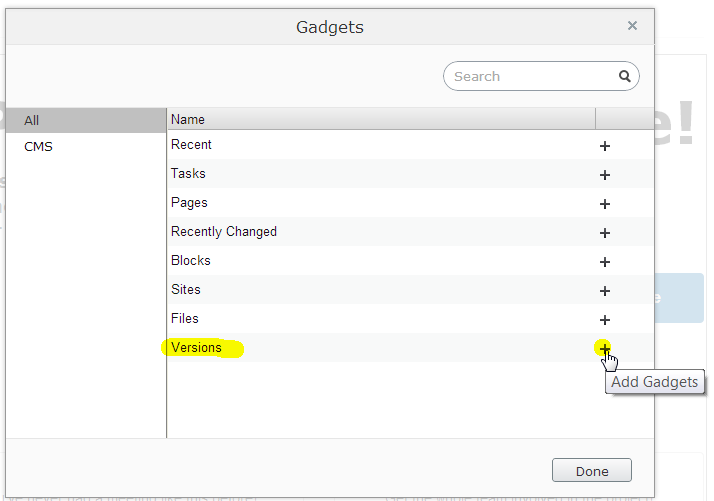Image resolution: width=714 pixels, height=501 pixels.
Task: Click the Blocks gadget name
Action: 191,261
